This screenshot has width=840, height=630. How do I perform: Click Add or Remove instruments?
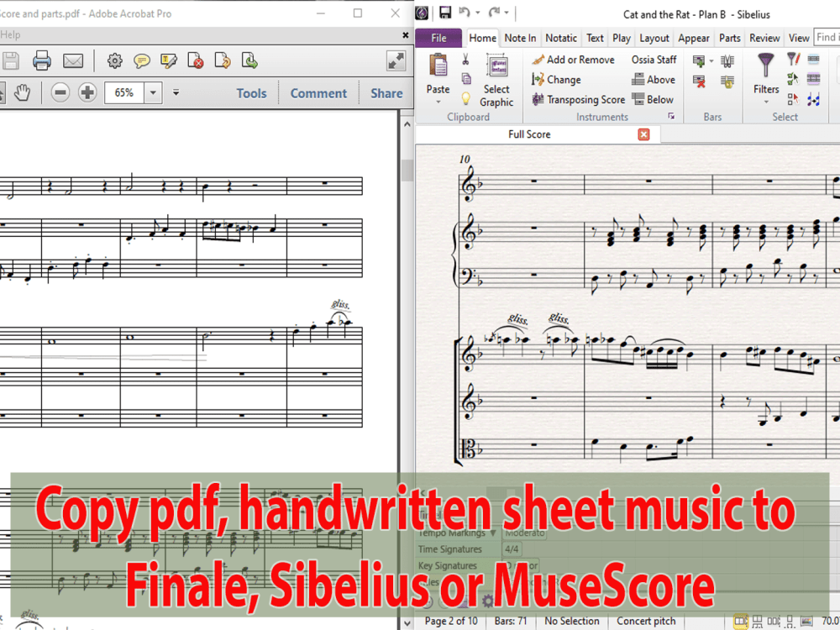(x=573, y=60)
